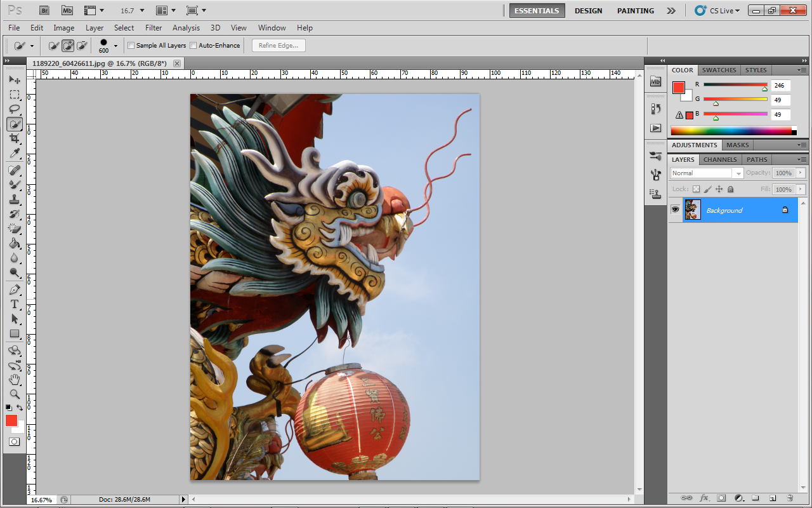This screenshot has width=812, height=508.
Task: Launch Bridge from the application bar
Action: click(44, 10)
